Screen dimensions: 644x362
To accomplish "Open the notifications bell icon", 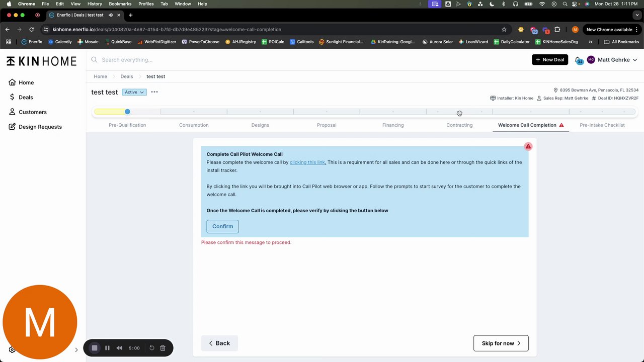I will [x=578, y=59].
